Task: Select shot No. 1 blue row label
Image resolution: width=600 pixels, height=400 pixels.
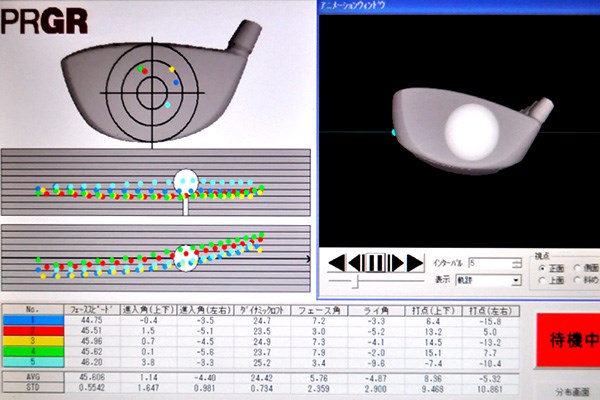Action: click(33, 320)
